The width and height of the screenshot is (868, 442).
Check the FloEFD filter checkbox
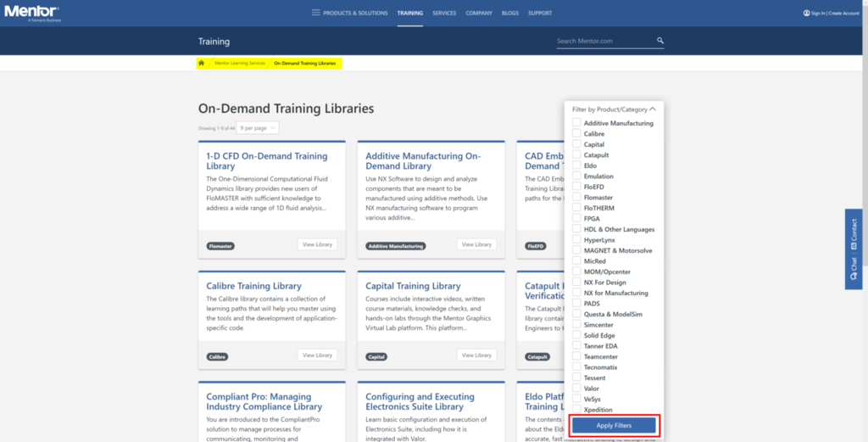pyautogui.click(x=576, y=187)
